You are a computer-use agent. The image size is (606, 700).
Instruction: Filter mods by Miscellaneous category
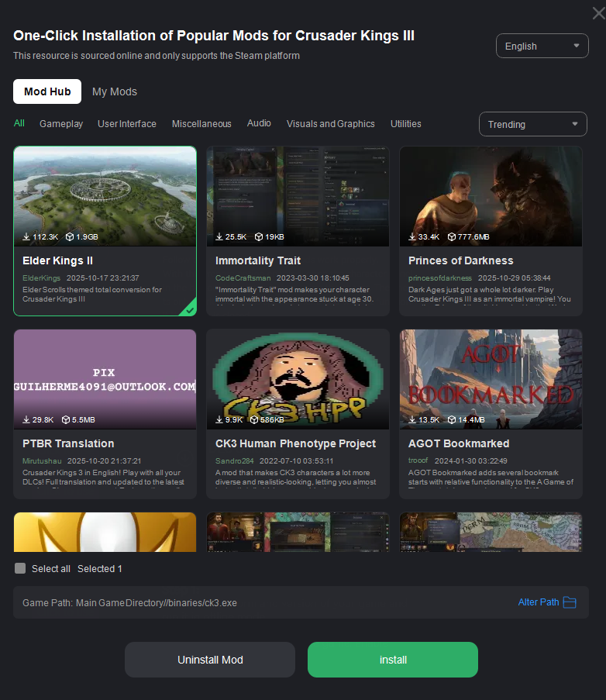pyautogui.click(x=201, y=124)
